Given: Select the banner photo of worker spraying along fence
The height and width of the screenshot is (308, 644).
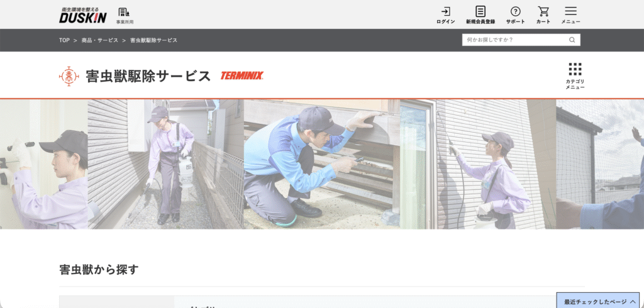Looking at the screenshot, I should 166,164.
